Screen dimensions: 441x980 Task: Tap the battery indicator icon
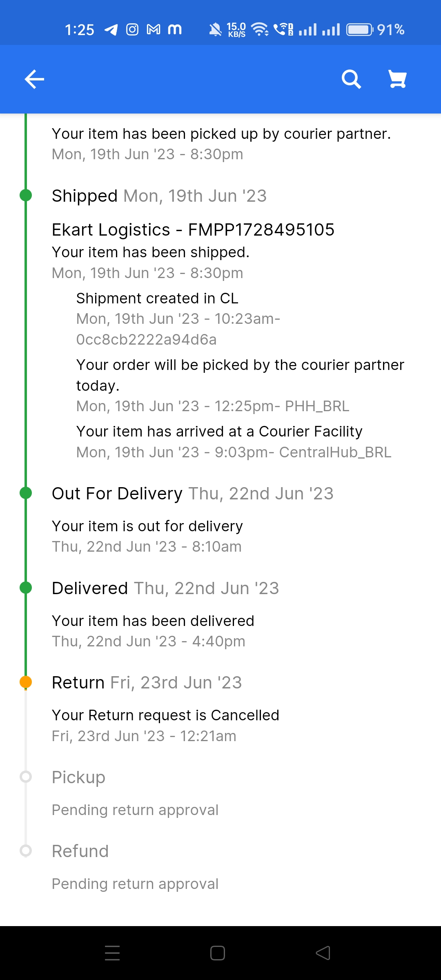[359, 29]
